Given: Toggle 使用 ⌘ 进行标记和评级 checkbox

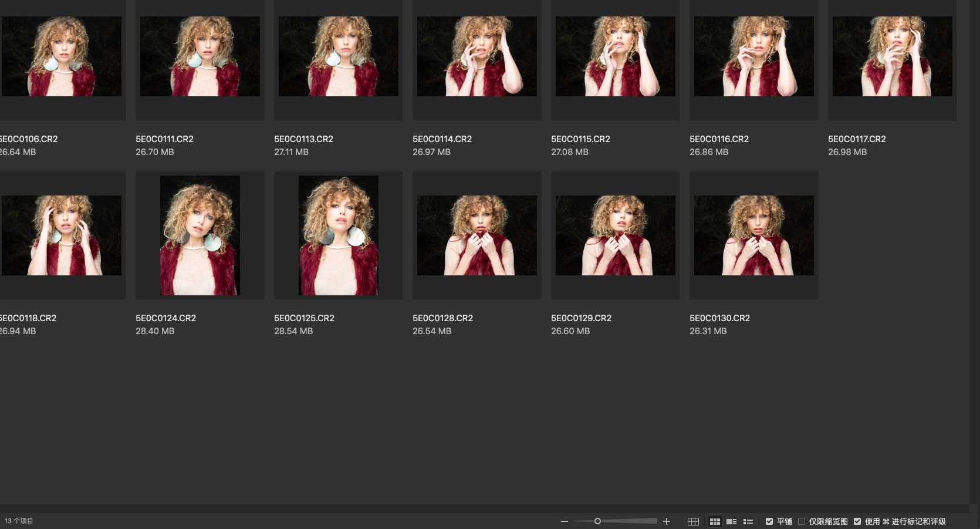Looking at the screenshot, I should [857, 521].
